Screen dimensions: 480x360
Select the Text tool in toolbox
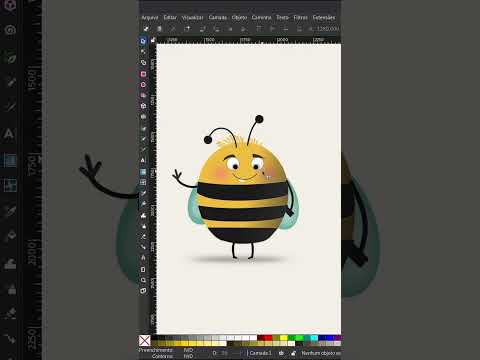pyautogui.click(x=143, y=160)
